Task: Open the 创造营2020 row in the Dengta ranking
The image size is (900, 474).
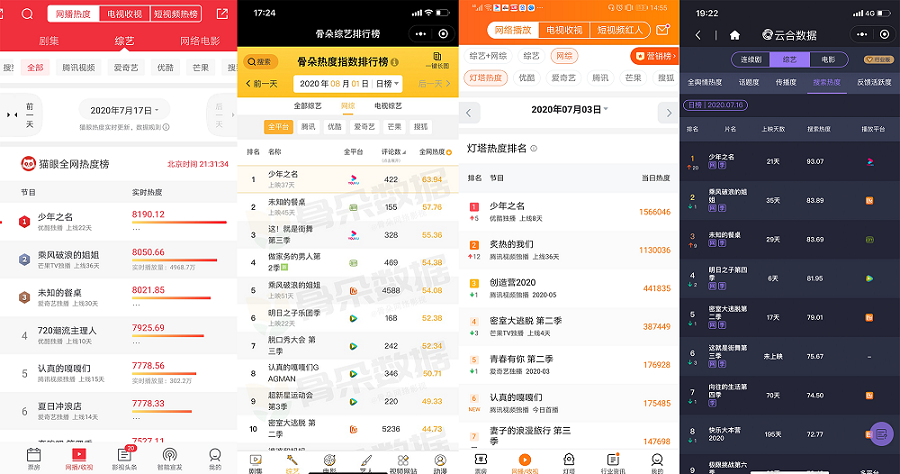Action: point(569,288)
